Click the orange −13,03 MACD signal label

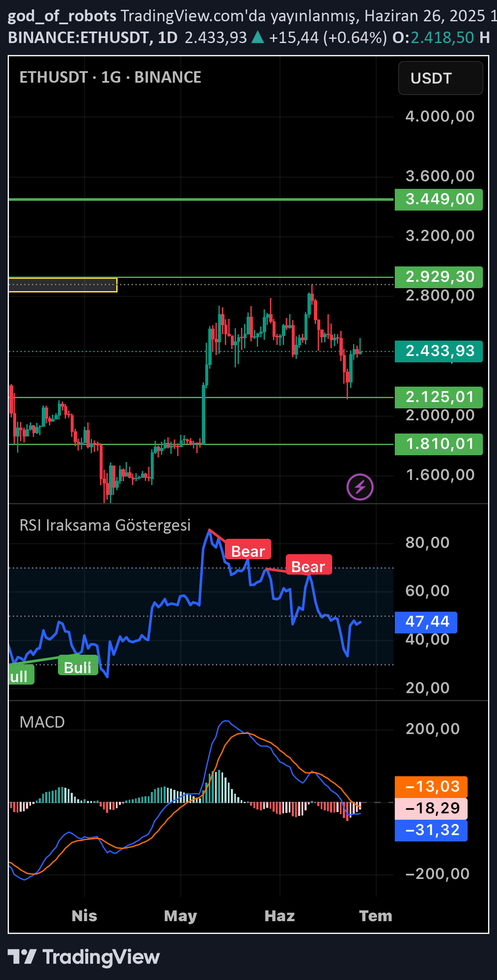pos(431,786)
